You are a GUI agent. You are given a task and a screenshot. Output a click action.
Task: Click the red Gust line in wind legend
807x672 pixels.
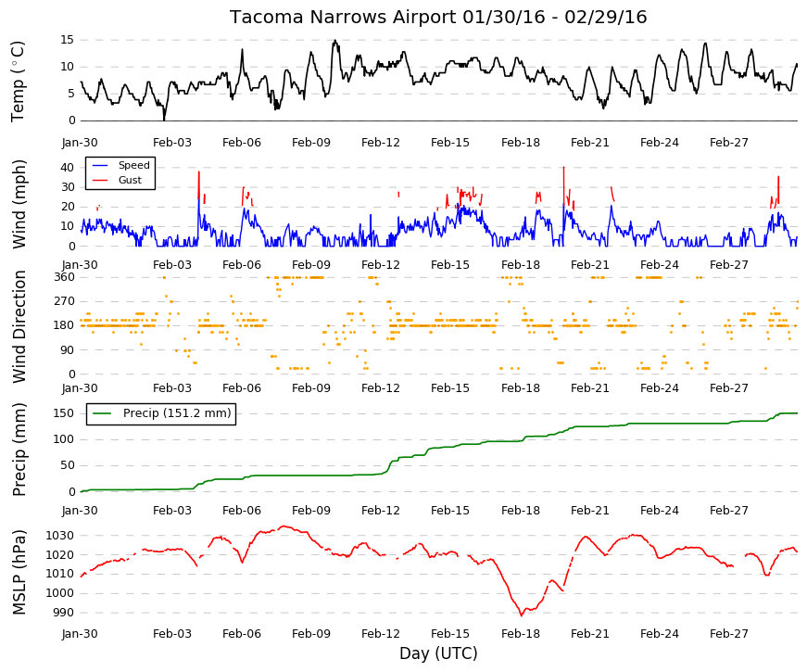[100, 180]
